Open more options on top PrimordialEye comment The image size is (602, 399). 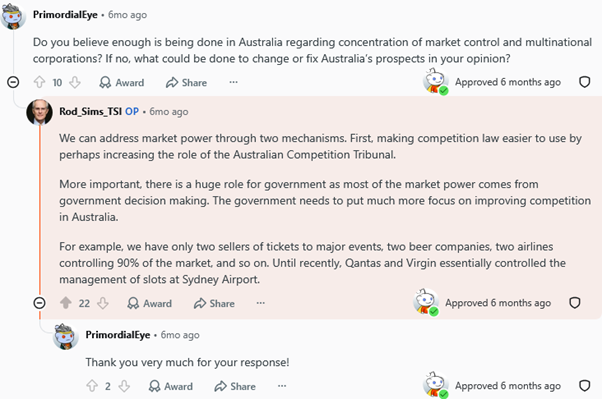click(233, 82)
